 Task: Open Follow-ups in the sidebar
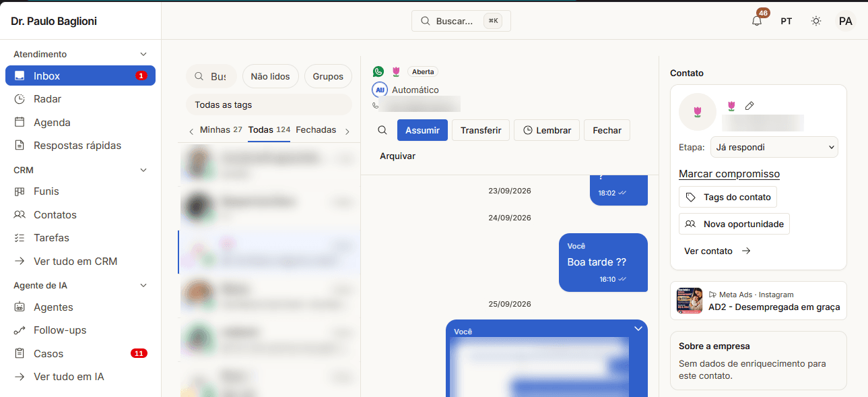pos(80,330)
